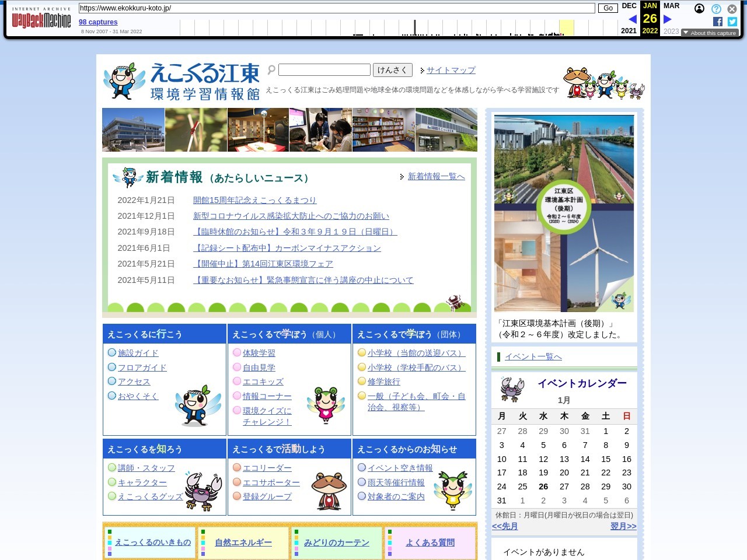Open エコリーダー link
The image size is (747, 560).
[267, 468]
